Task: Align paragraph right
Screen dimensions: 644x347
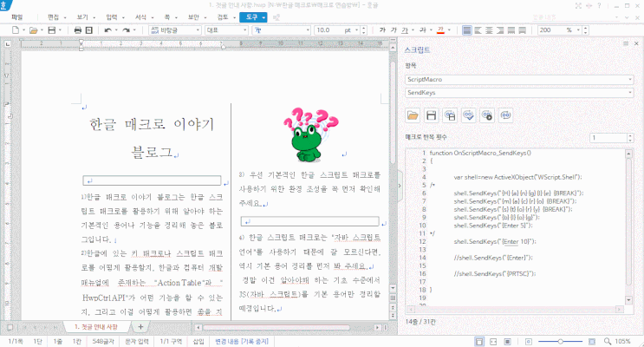Action: (500, 30)
